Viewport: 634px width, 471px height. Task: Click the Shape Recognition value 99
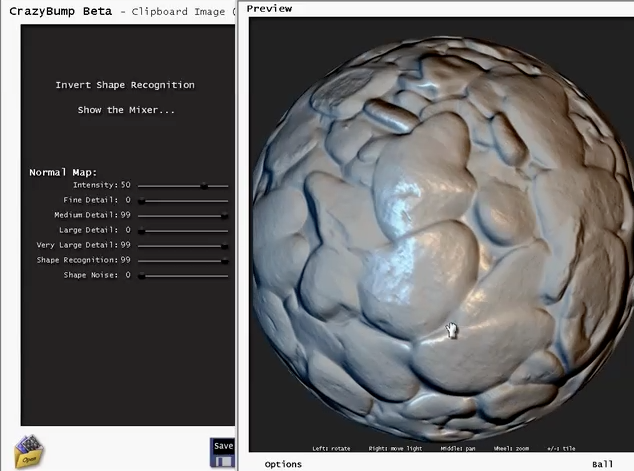click(x=126, y=260)
